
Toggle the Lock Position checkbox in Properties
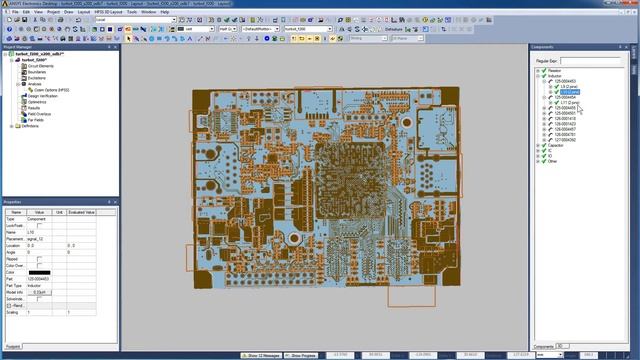(x=39, y=225)
